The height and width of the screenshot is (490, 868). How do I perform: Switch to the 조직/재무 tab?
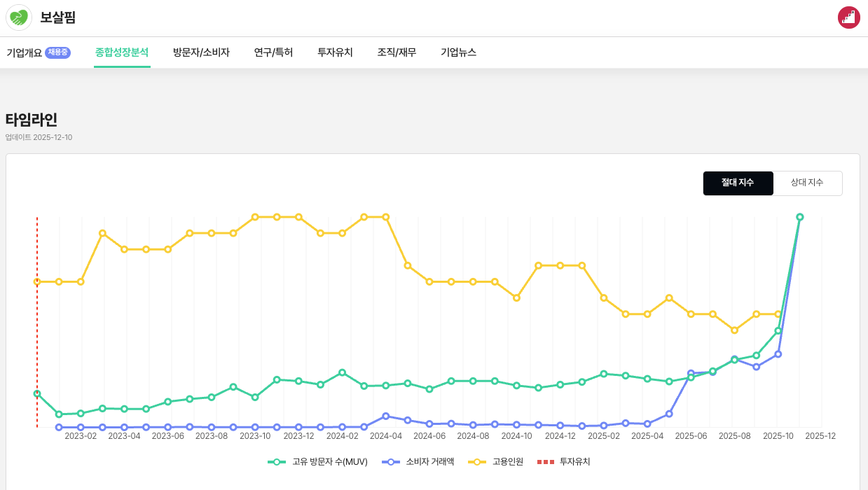click(397, 52)
